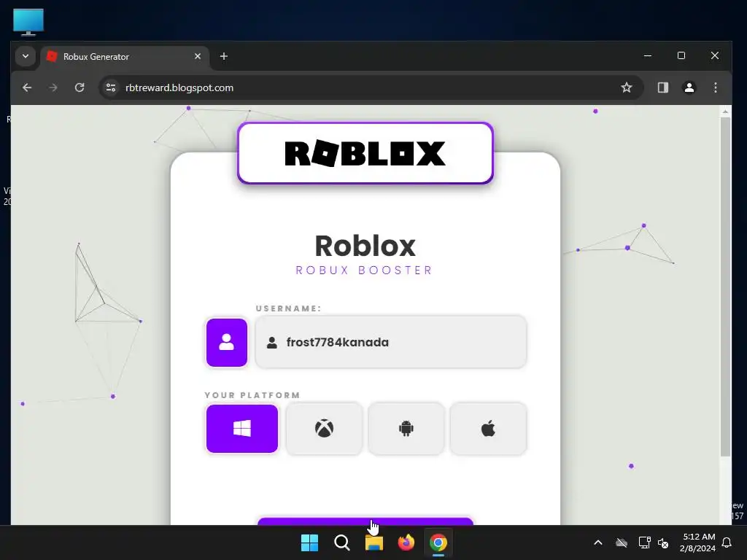
Task: Click the scrollbar up arrow
Action: pyautogui.click(x=725, y=112)
